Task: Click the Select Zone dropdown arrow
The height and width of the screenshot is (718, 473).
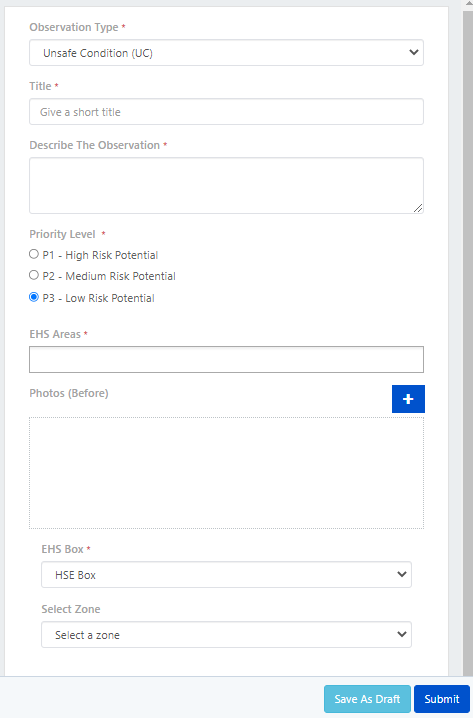Action: pos(402,634)
